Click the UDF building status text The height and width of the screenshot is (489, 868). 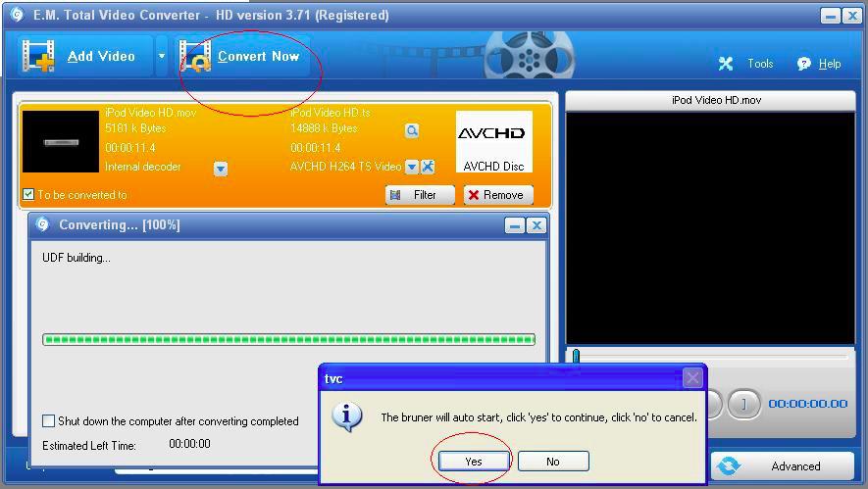coord(77,258)
